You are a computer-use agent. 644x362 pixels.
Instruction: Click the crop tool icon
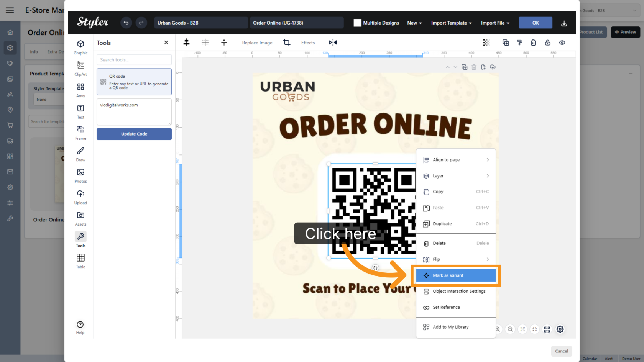287,43
